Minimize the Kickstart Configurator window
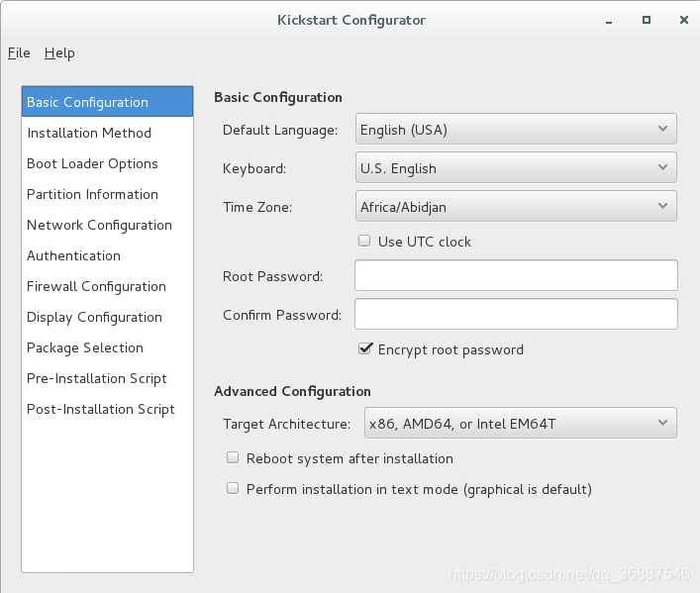700x593 pixels. [609, 21]
